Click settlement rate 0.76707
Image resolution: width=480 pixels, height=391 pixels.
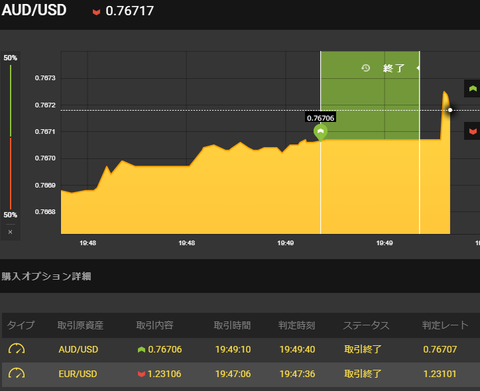(440, 349)
